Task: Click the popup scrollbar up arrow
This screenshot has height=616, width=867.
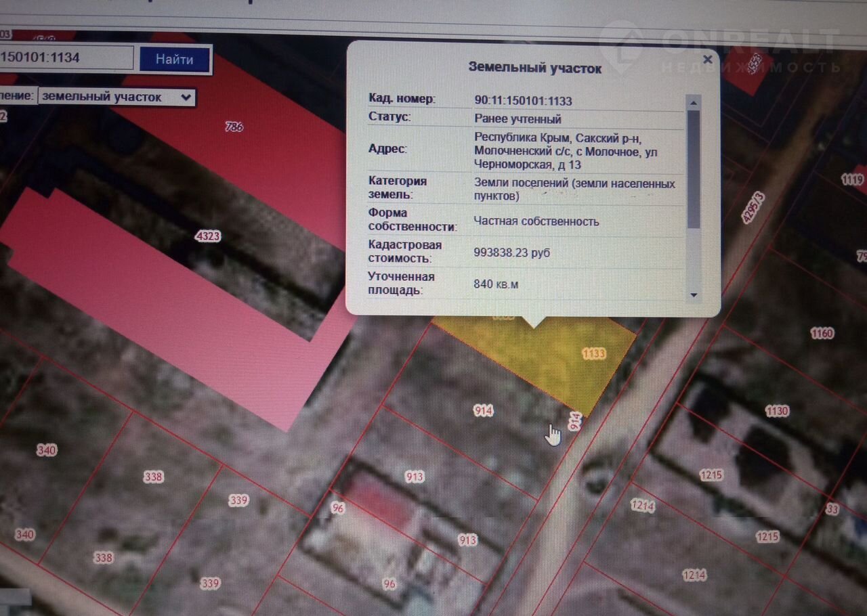Action: (693, 102)
